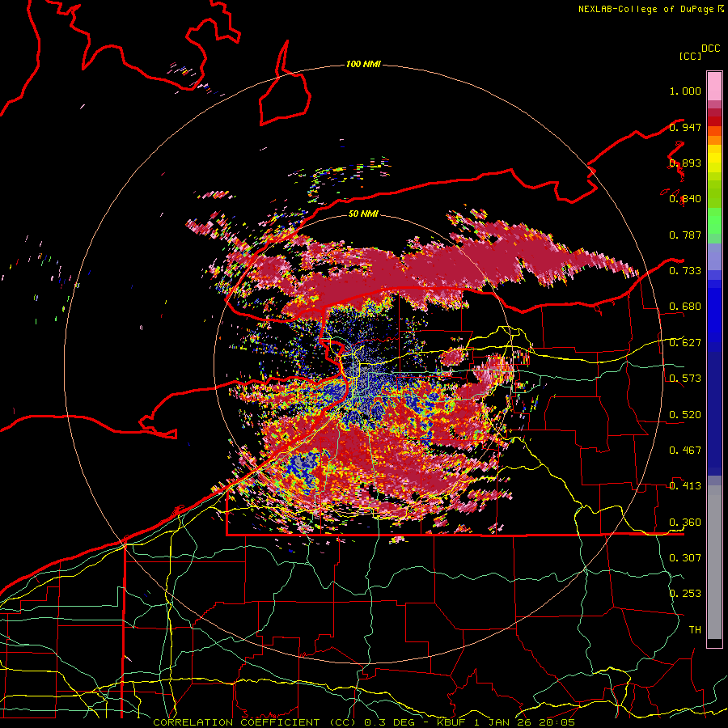728x728 pixels.
Task: Select the 100 NMI range ring label
Action: (363, 64)
